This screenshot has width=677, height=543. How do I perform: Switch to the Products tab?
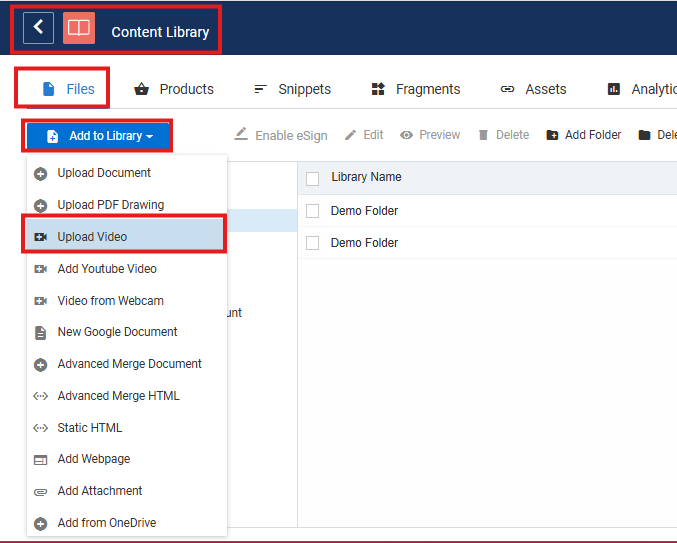[174, 89]
